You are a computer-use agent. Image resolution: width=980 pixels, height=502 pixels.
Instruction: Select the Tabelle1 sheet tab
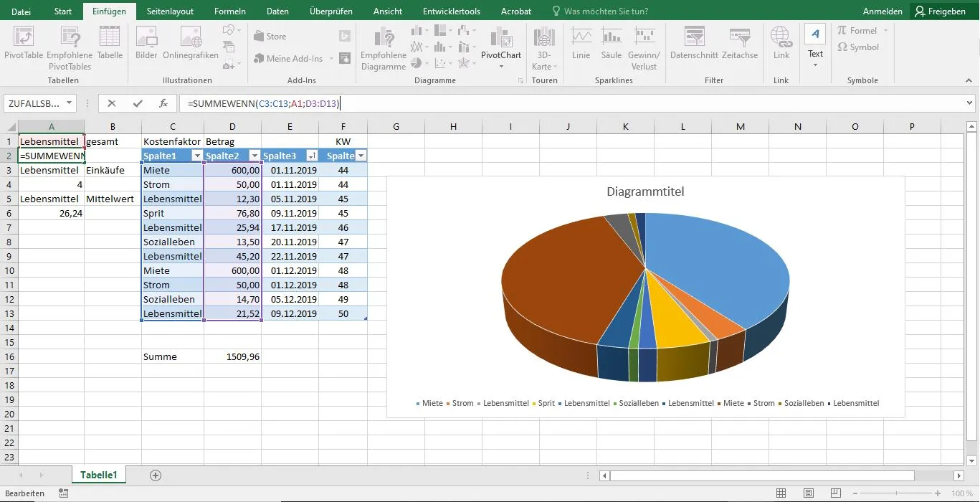tap(98, 474)
